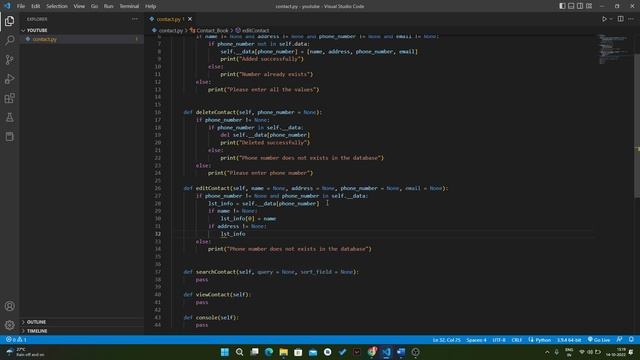Click the VS Code logo in title bar
The height and width of the screenshot is (360, 640).
[7, 6]
